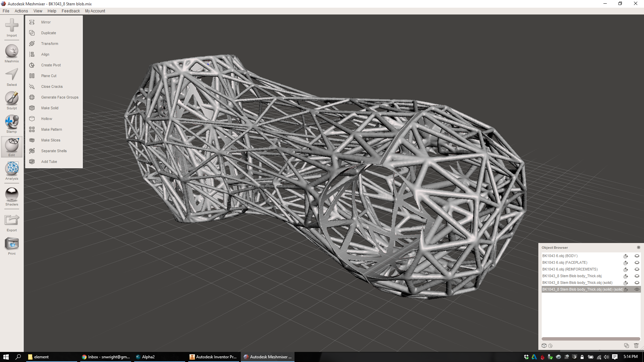Screen dimensions: 644x362
Task: Open the View menu
Action: [x=38, y=11]
